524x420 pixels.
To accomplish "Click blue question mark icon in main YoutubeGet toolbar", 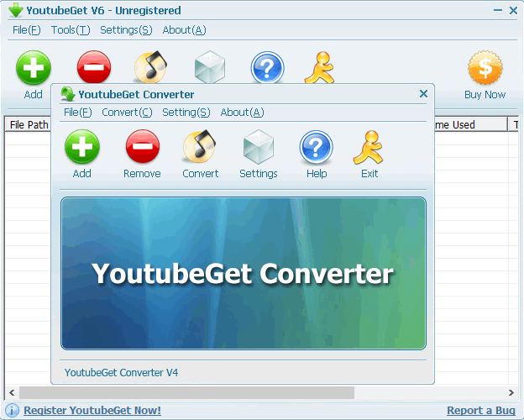I will tap(267, 67).
